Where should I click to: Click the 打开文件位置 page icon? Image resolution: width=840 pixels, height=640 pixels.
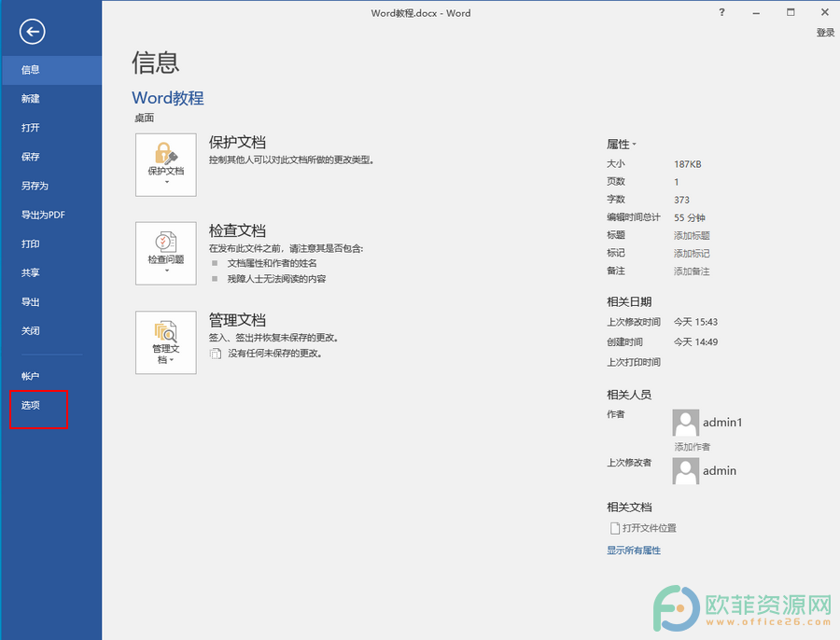[x=614, y=528]
